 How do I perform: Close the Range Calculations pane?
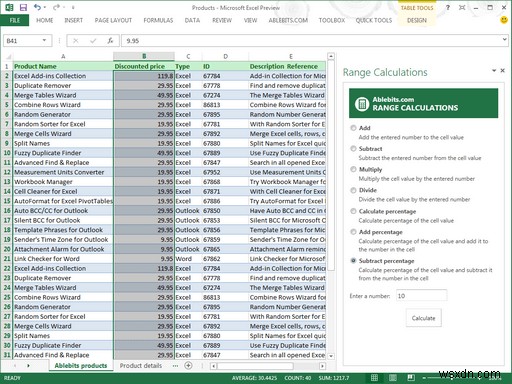click(503, 70)
